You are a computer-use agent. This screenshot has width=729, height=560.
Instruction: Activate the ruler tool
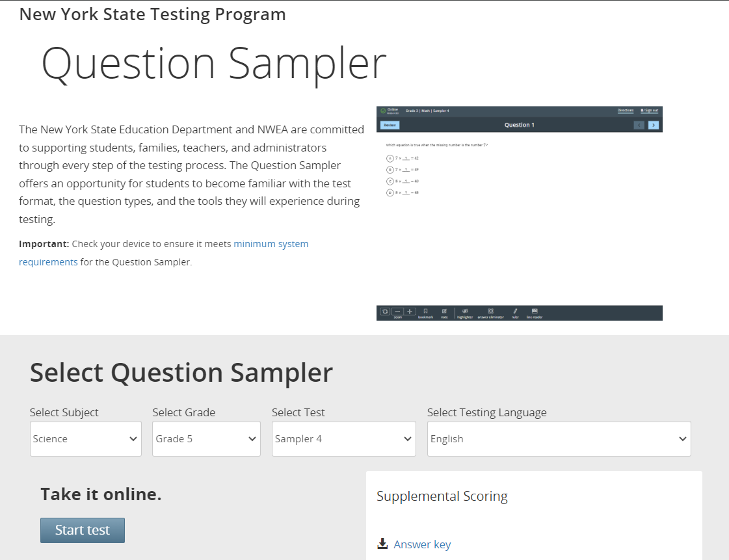click(514, 312)
